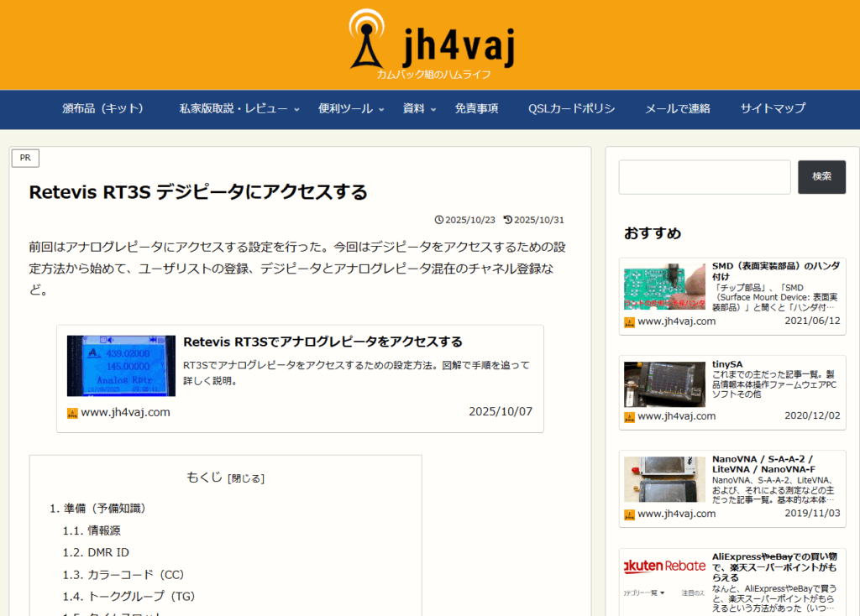Viewport: 860px width, 616px height.
Task: Open the サイトマップ menu item
Action: click(x=772, y=109)
